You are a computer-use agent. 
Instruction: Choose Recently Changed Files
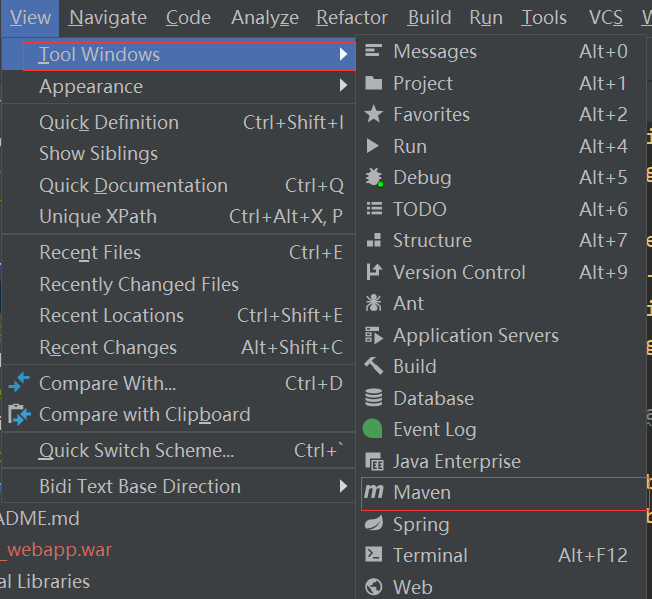(179, 284)
